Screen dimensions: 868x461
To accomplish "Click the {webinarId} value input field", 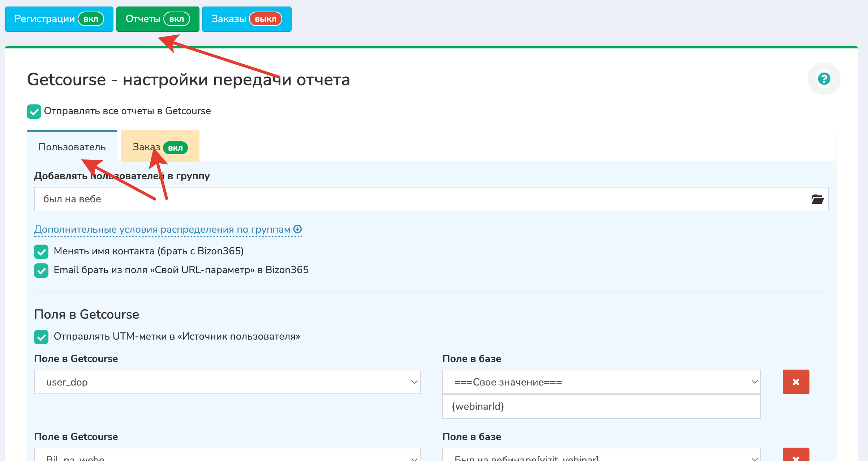I will [601, 406].
